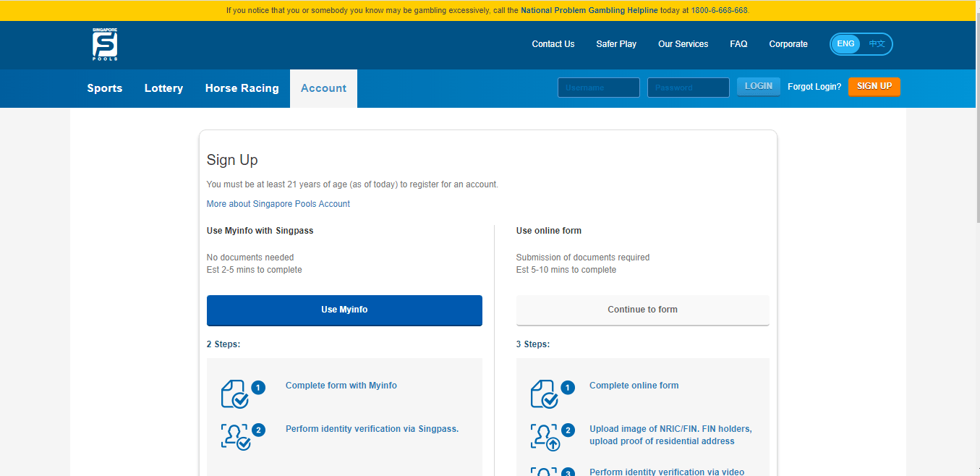Viewport: 980px width, 476px height.
Task: Focus the Password input field
Action: click(x=689, y=88)
